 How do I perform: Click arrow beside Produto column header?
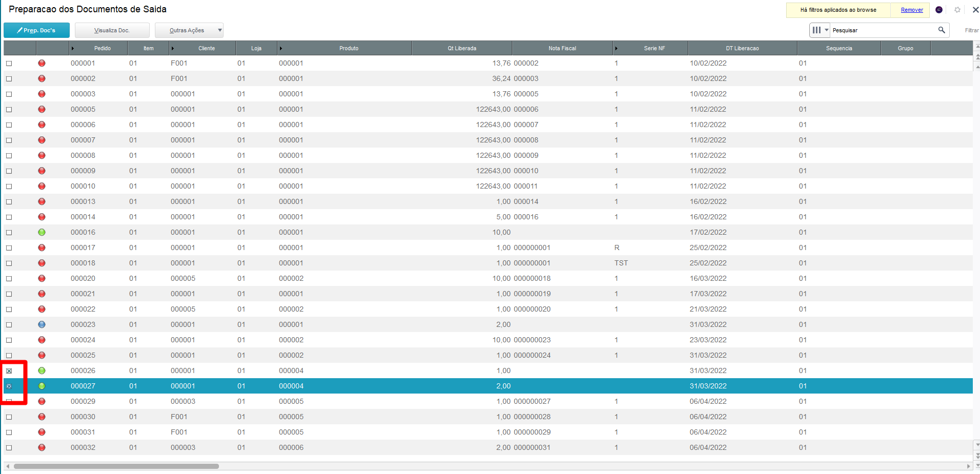(281, 48)
